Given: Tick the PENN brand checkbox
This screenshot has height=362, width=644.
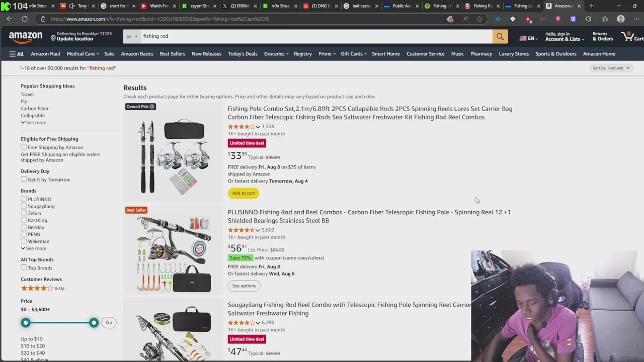Looking at the screenshot, I should [24, 234].
